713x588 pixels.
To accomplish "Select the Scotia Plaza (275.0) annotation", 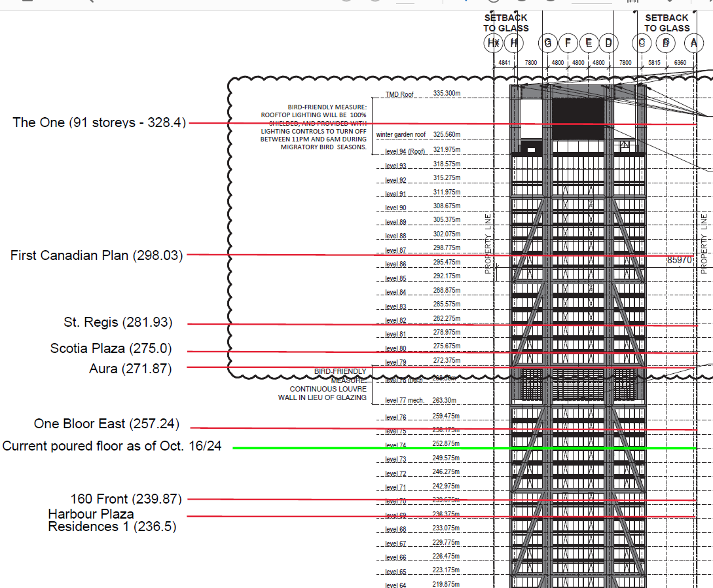I will [111, 348].
